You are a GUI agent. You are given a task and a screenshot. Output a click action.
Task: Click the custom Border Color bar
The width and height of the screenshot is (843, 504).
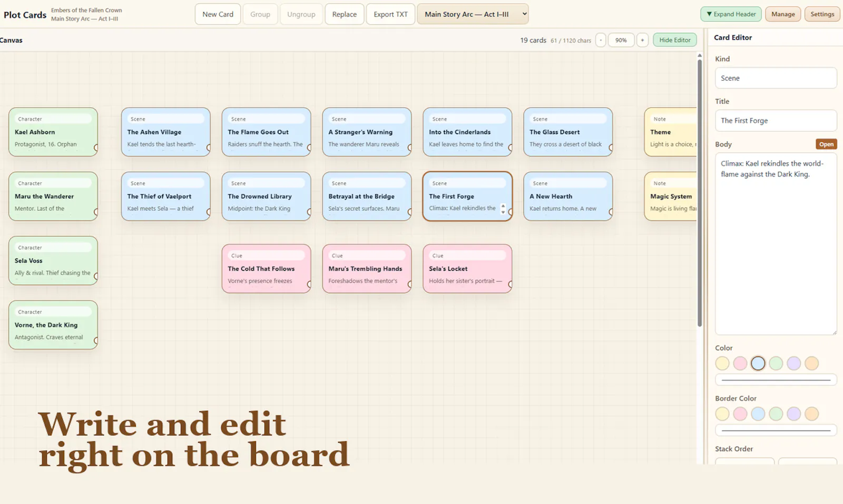[776, 430]
